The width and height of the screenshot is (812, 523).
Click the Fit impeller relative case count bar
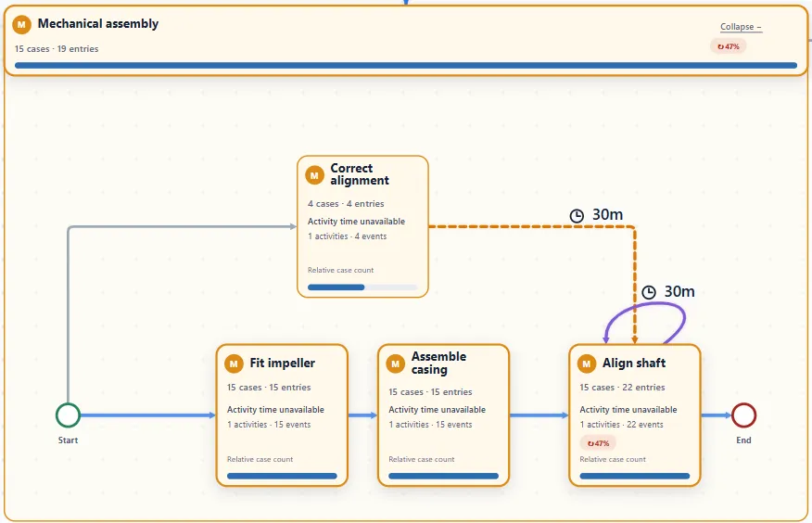[x=282, y=476]
